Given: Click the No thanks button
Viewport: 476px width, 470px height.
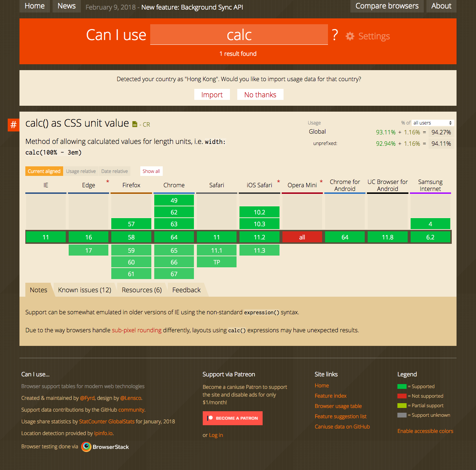Looking at the screenshot, I should (x=260, y=95).
